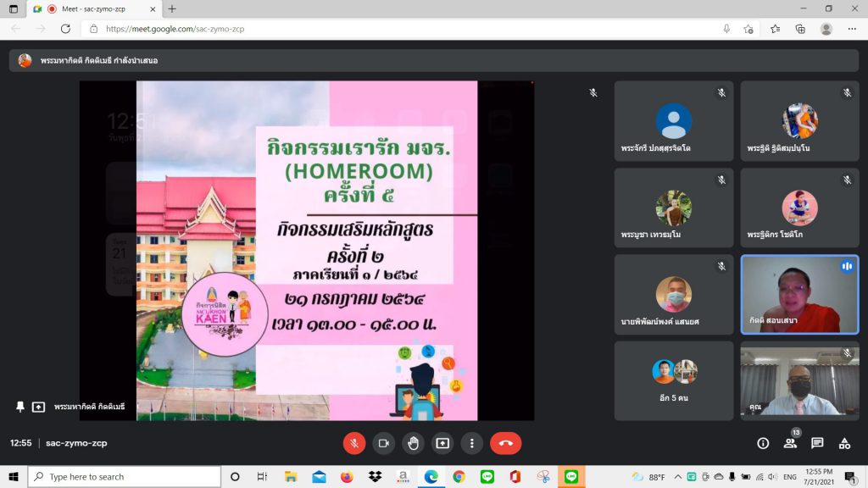Switch to Microsoft Edge on the taskbar
Viewport: 868px width, 488px height.
(x=431, y=476)
